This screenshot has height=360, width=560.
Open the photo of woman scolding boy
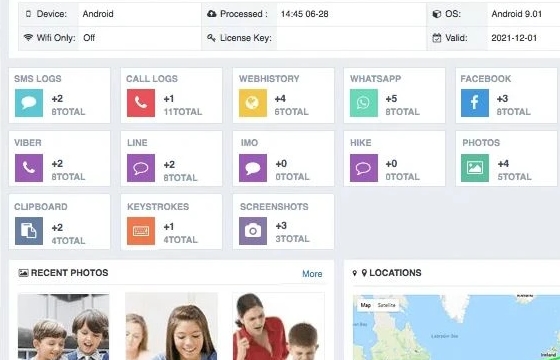click(279, 326)
